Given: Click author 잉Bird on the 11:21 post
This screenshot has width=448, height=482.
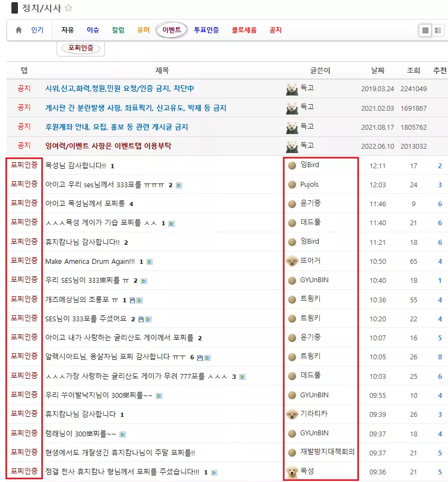Looking at the screenshot, I should coord(310,242).
